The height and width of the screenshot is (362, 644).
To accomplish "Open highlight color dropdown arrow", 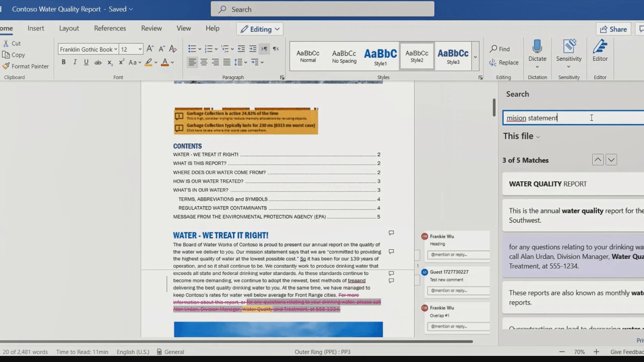I will [156, 62].
